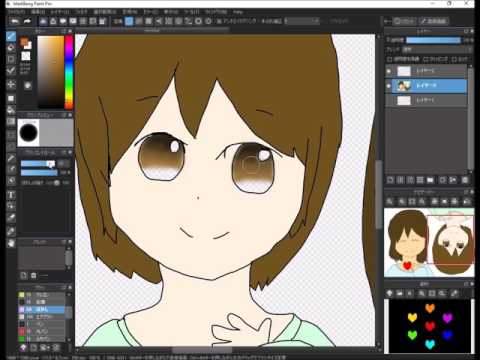Click the rainbow hue slider
Image resolution: width=480 pixels, height=360 pixels.
coord(69,72)
